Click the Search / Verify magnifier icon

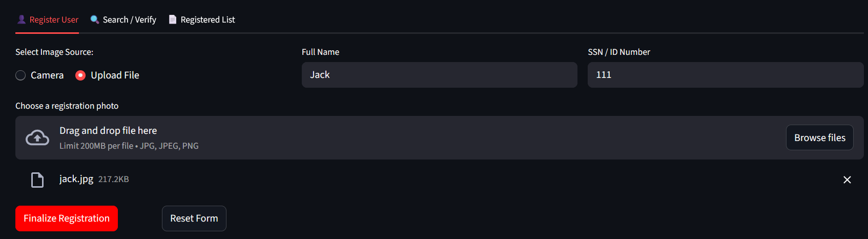coord(95,19)
